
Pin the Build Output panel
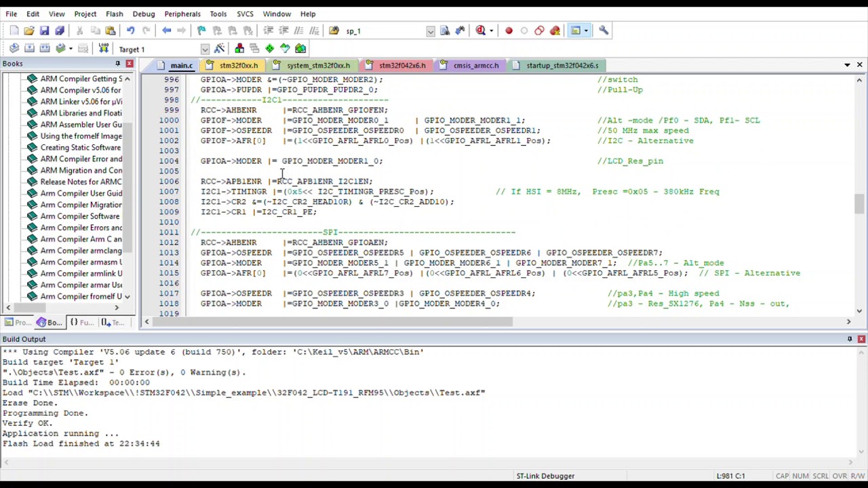(x=850, y=339)
